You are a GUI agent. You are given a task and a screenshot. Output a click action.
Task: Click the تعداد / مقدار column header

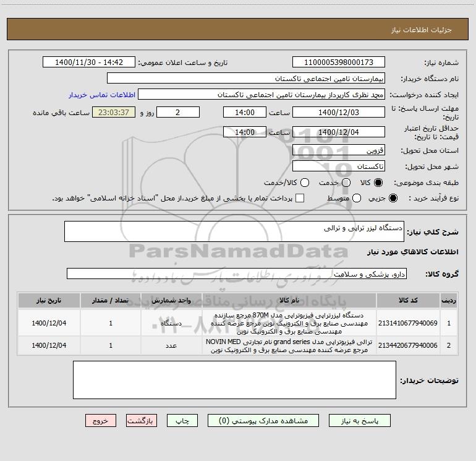(111, 300)
